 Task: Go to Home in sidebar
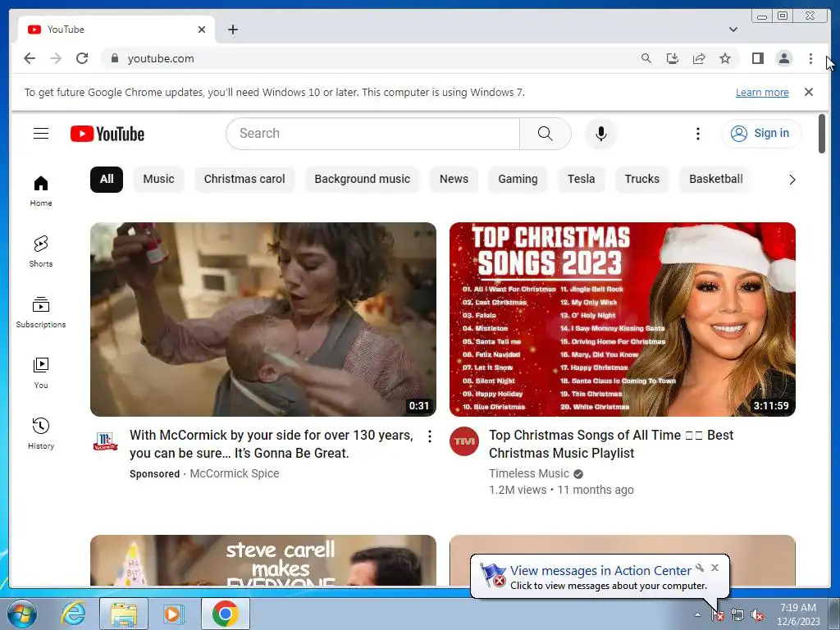[41, 191]
